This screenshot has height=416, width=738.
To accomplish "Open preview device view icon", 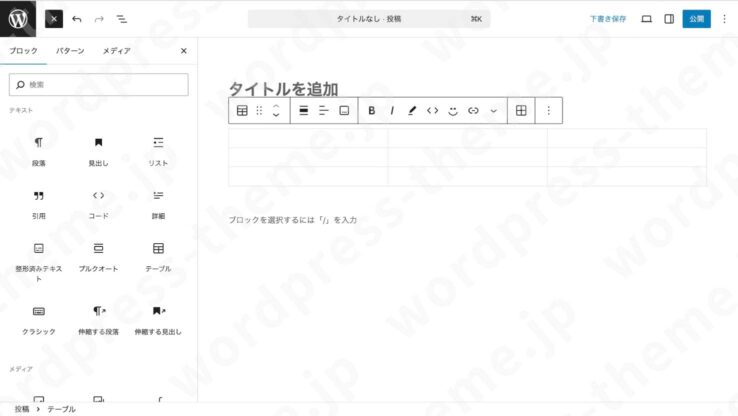I will pyautogui.click(x=646, y=19).
